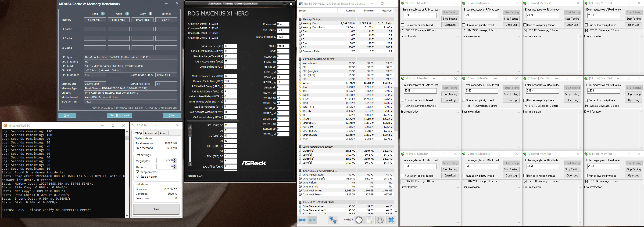
Task: Click terminal window vertical scrollbar thumb
Action: (x=127, y=138)
